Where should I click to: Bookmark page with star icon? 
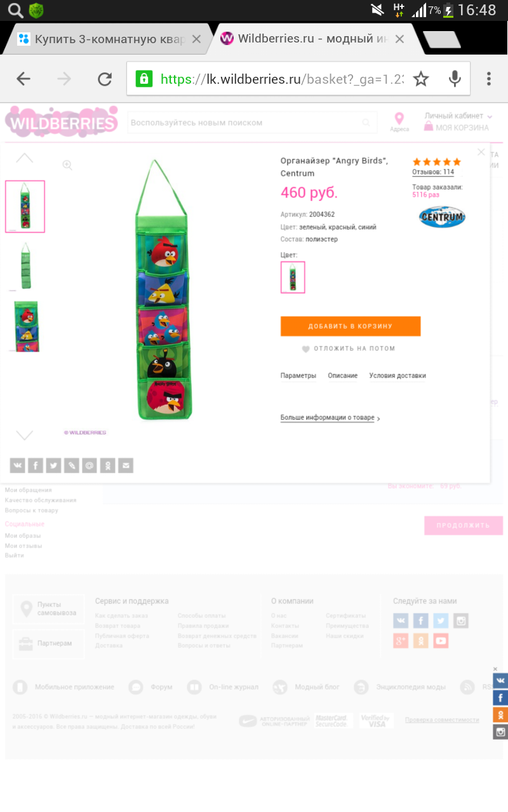[x=421, y=79]
